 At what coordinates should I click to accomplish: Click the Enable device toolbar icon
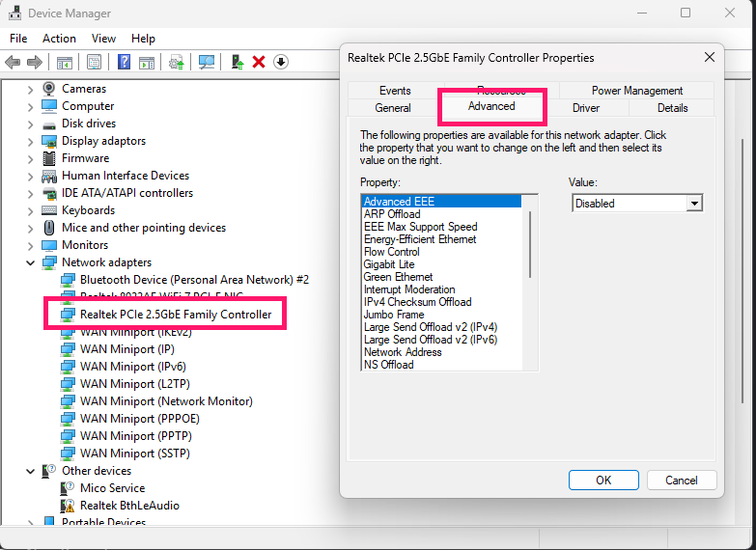[x=238, y=62]
